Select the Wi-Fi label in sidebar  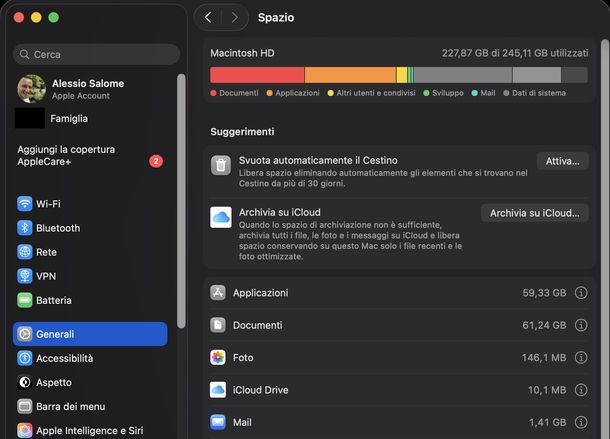tap(48, 204)
